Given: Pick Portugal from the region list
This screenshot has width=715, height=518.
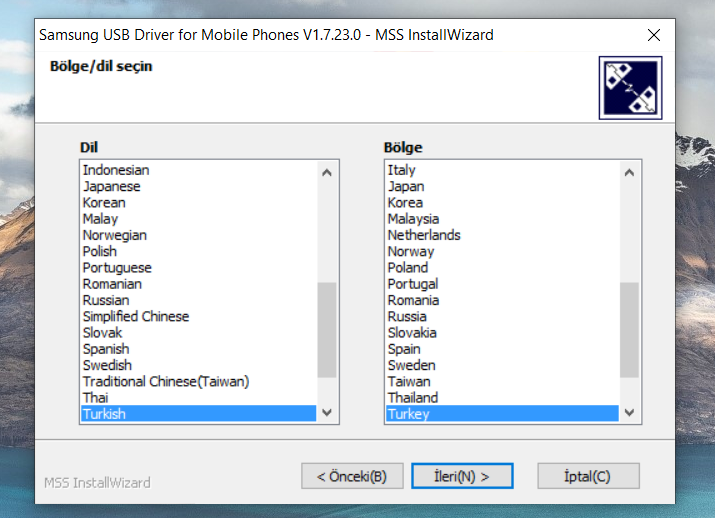Looking at the screenshot, I should pos(503,284).
